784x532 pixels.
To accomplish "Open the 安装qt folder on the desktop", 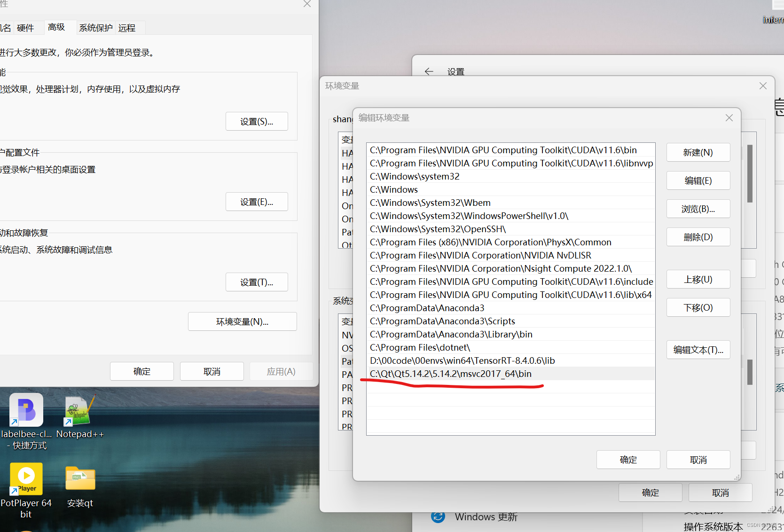I will click(80, 478).
